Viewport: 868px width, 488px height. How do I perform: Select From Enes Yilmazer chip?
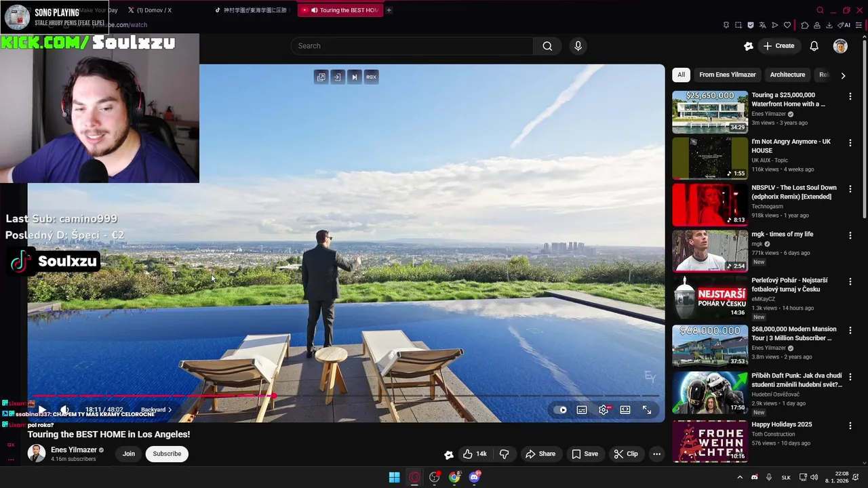727,75
